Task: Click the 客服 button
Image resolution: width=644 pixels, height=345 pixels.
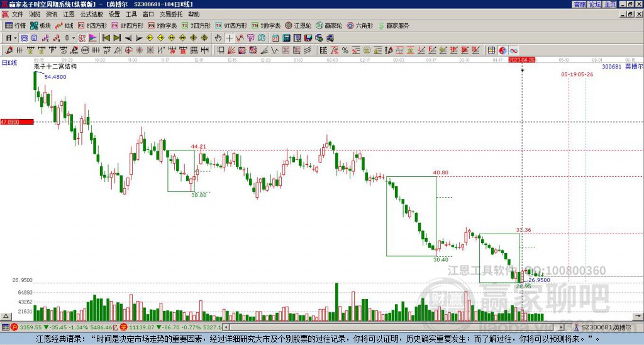Action: click(579, 4)
